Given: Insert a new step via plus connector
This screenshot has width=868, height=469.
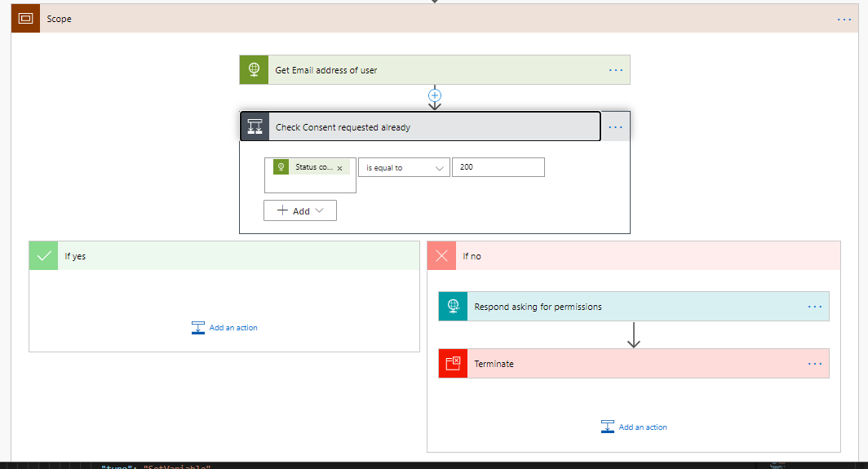Looking at the screenshot, I should [x=435, y=95].
